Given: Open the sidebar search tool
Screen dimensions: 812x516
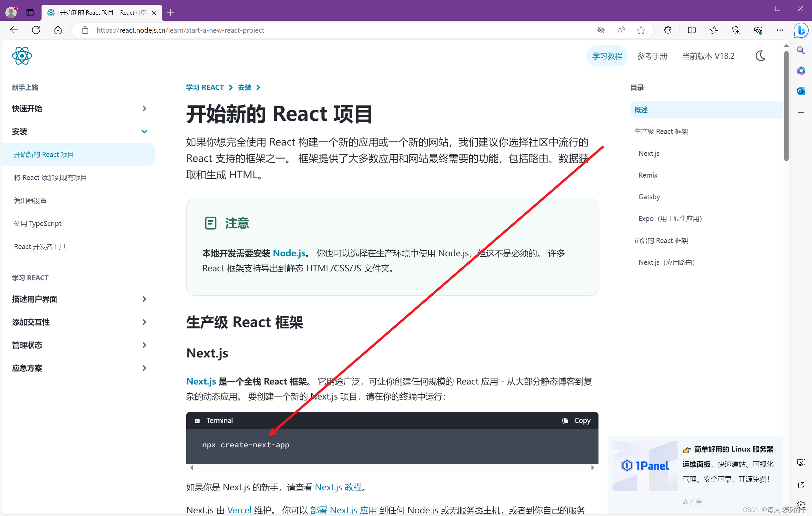Looking at the screenshot, I should point(801,50).
